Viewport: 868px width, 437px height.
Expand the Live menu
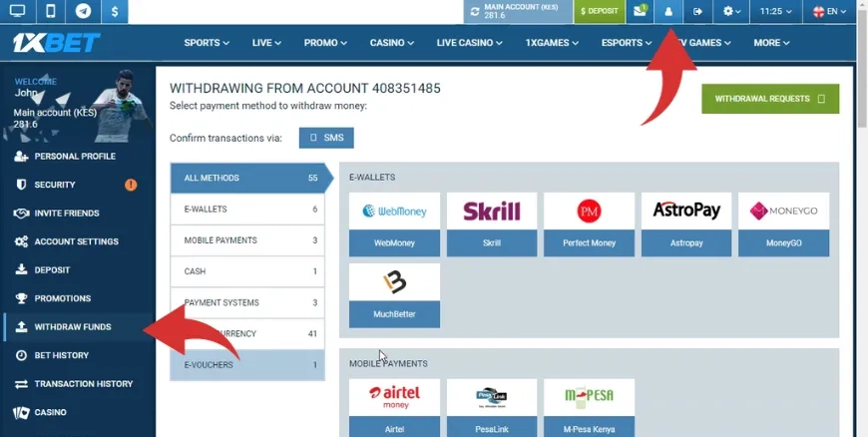click(266, 43)
